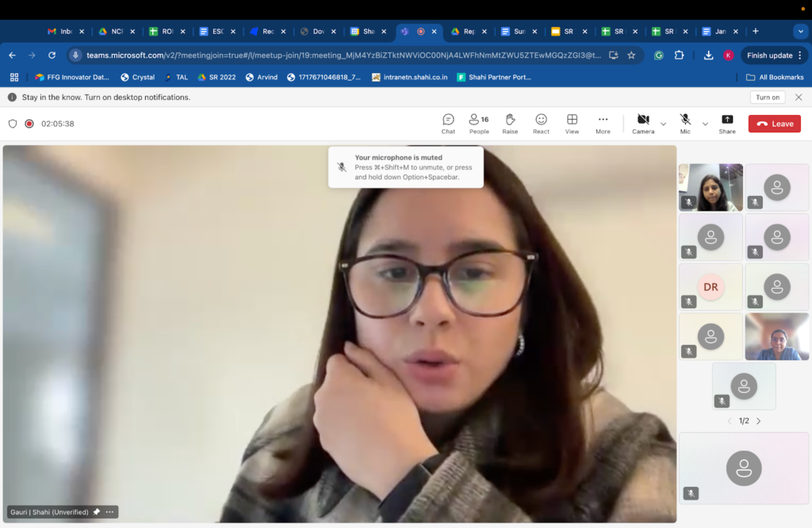Turn on desktop notifications
Screen dimensions: 812x528
(767, 97)
